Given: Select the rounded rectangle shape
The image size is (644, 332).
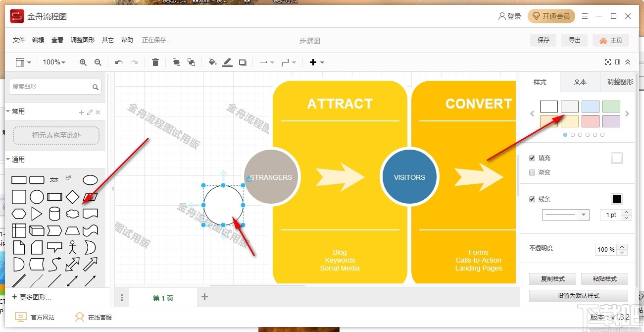Looking at the screenshot, I should click(x=37, y=180).
